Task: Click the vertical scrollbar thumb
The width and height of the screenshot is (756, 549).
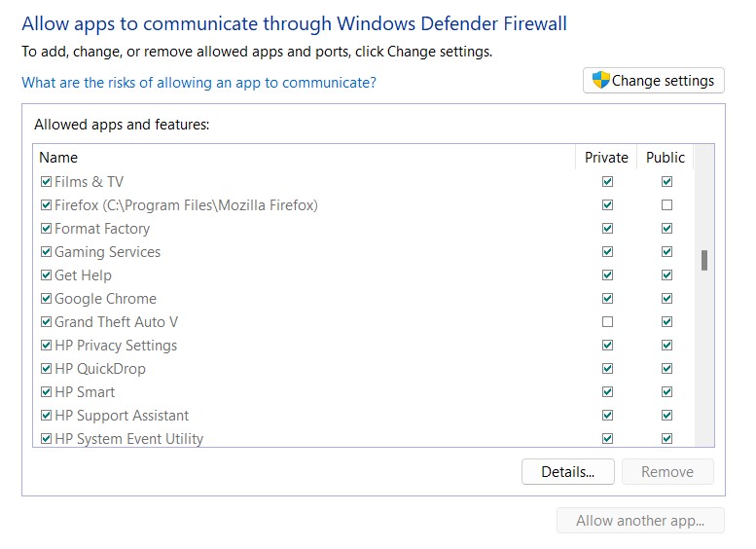Action: (704, 261)
